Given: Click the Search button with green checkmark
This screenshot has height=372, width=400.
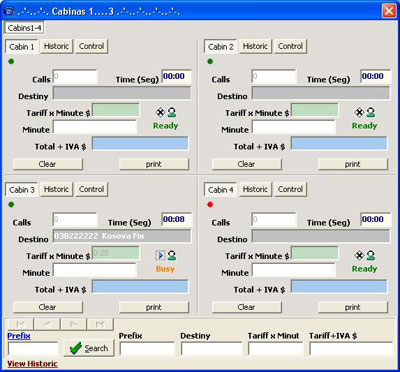Looking at the screenshot, I should [89, 348].
